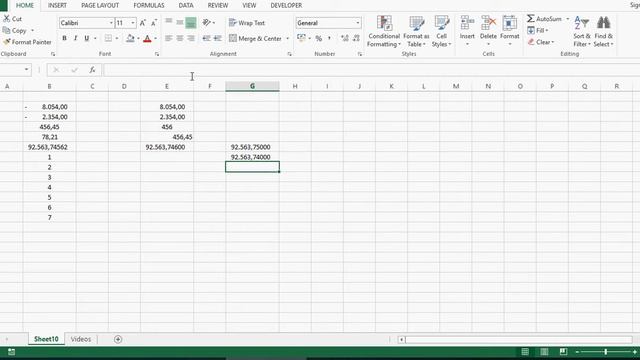
Task: Expand the Name Box dropdown
Action: pos(27,69)
